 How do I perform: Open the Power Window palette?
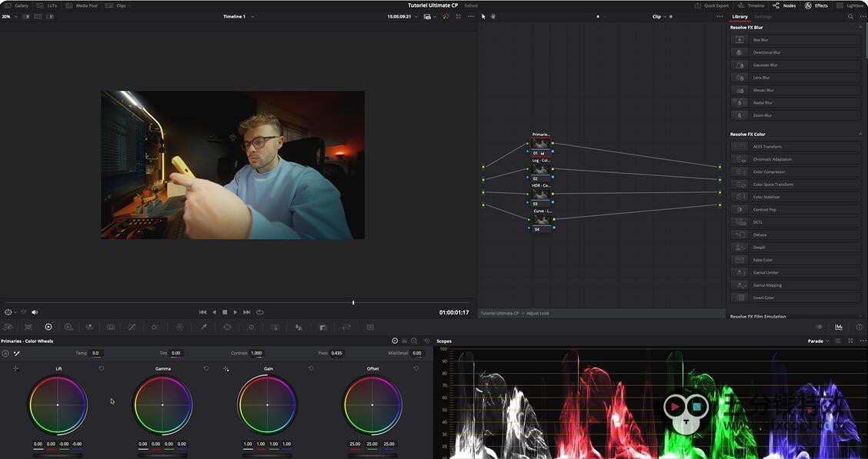pyautogui.click(x=227, y=328)
